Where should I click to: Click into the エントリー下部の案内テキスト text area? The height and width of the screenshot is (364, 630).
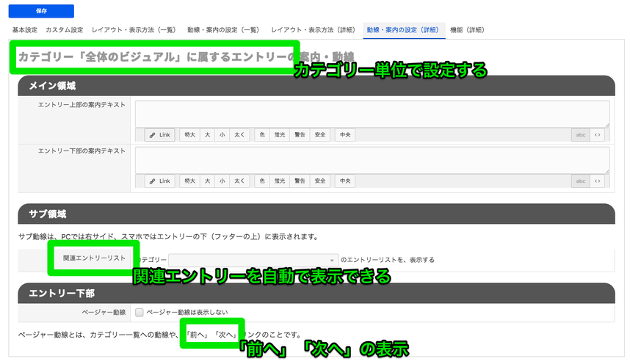(372, 160)
